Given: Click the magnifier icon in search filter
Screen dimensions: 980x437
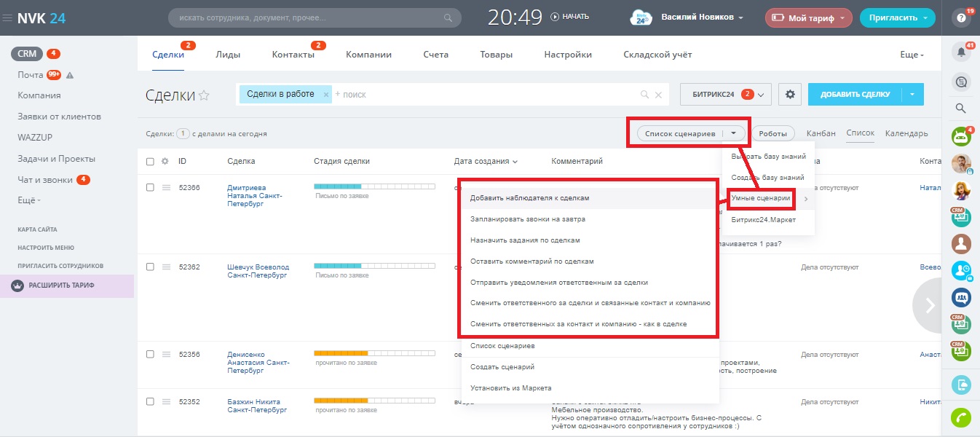Looking at the screenshot, I should [x=644, y=95].
